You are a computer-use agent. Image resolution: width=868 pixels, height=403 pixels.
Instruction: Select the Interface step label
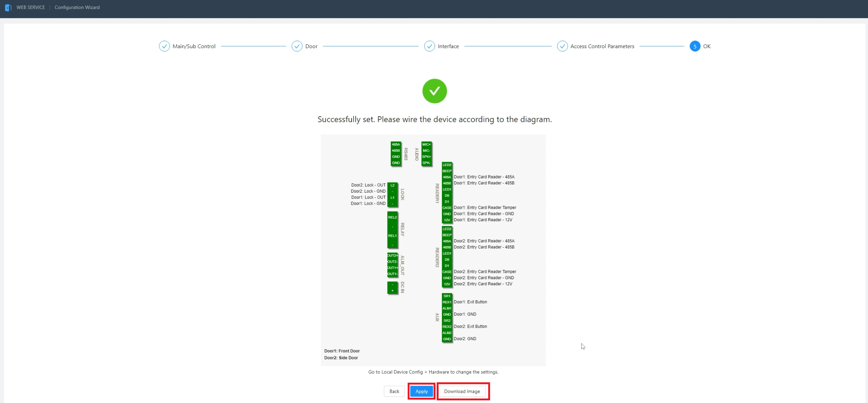click(448, 46)
